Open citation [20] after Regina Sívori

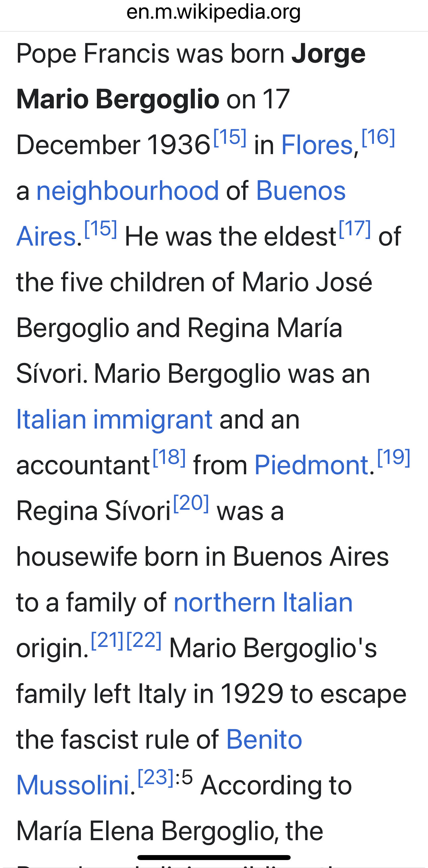191,503
